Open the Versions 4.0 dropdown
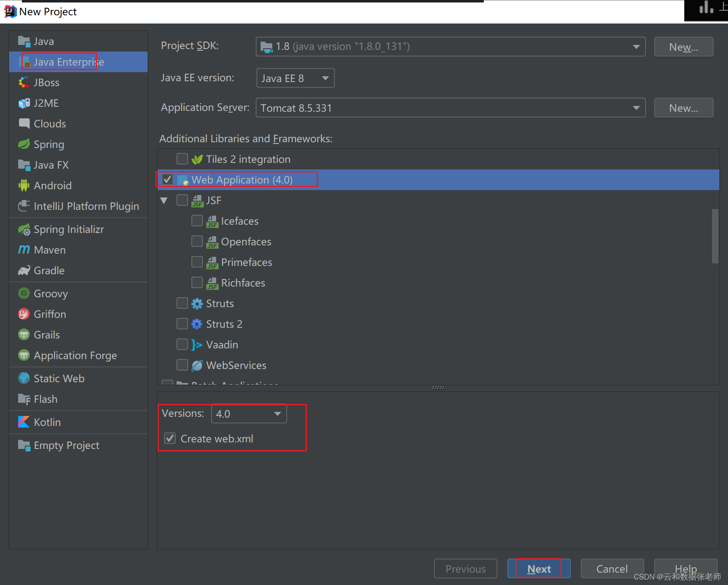 click(249, 413)
